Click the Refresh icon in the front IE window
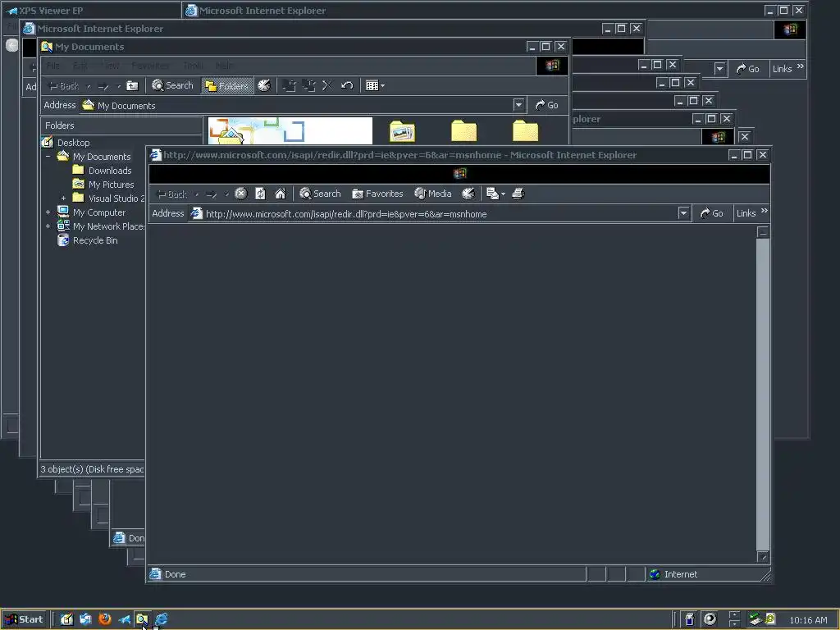This screenshot has height=630, width=840. pyautogui.click(x=260, y=194)
